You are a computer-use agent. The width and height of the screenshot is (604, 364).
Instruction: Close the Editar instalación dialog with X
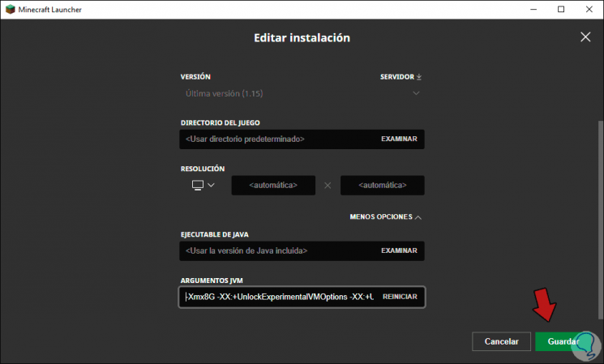585,37
